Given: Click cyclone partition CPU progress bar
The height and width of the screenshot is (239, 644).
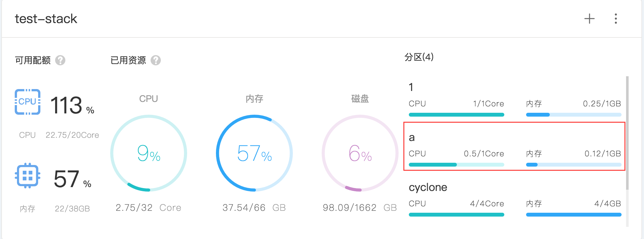Looking at the screenshot, I should 456,215.
